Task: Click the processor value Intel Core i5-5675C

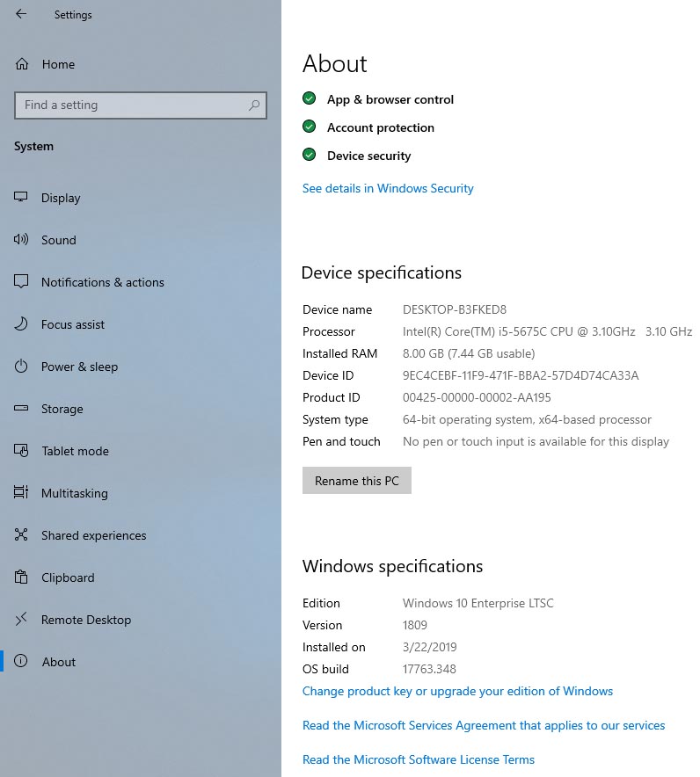Action: (x=547, y=331)
